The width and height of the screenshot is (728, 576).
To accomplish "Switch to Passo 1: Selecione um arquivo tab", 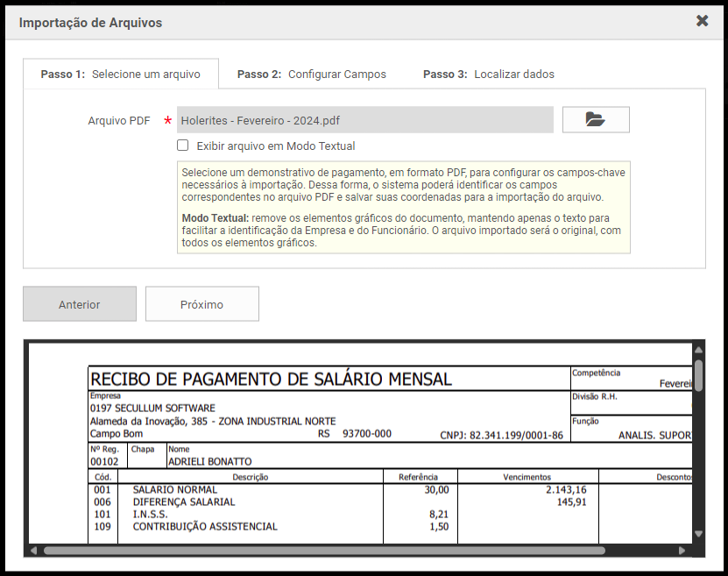I will pos(120,75).
